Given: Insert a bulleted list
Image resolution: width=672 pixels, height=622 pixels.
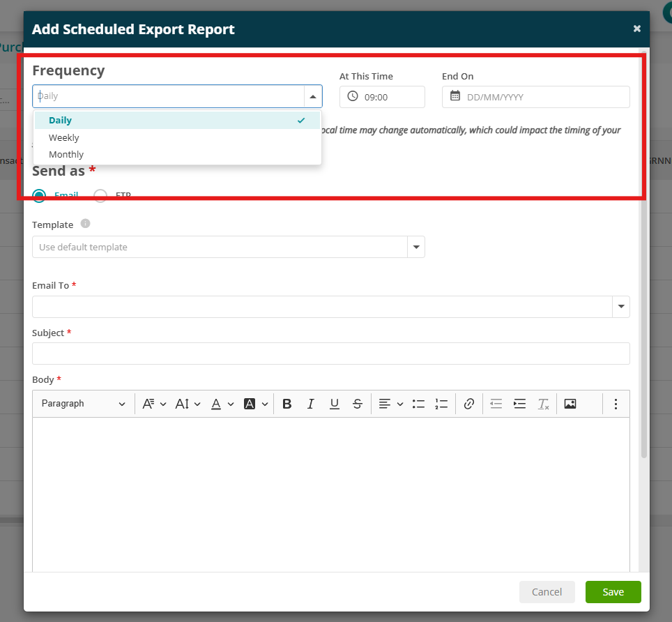Looking at the screenshot, I should point(418,404).
